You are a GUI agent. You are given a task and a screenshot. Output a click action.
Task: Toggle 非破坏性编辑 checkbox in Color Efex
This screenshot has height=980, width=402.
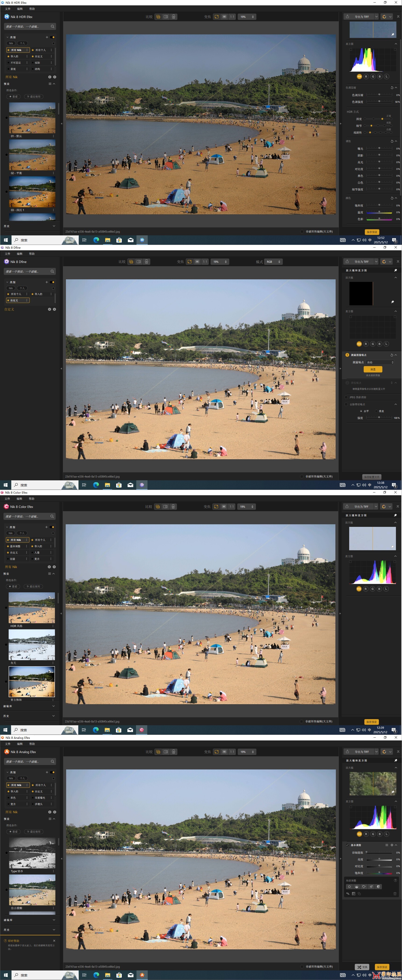302,721
